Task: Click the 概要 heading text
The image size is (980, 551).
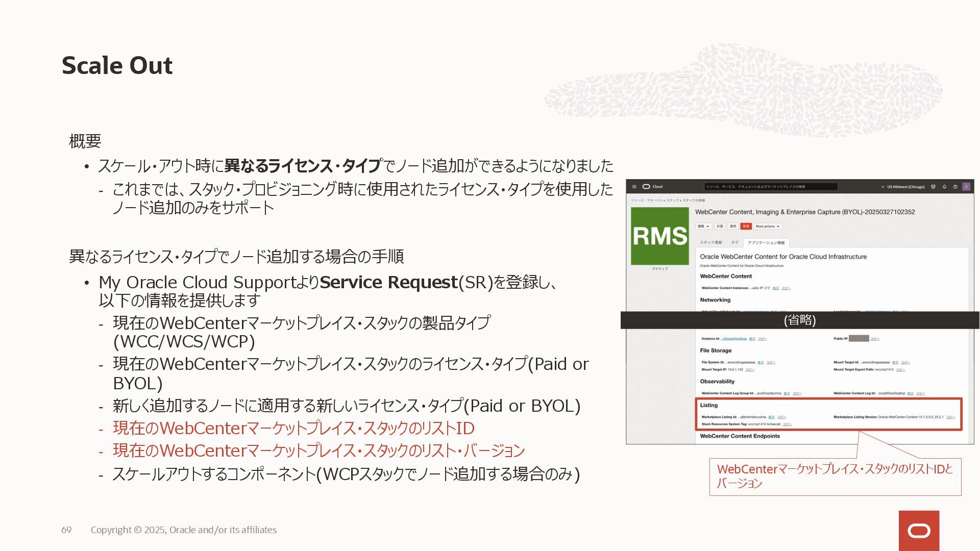Action: 85,141
